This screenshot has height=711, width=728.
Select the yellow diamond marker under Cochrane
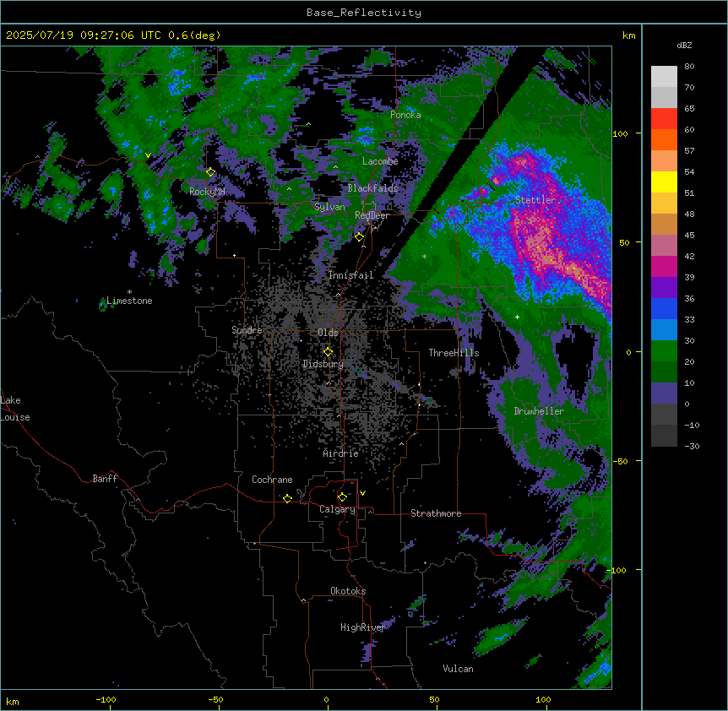(x=287, y=498)
